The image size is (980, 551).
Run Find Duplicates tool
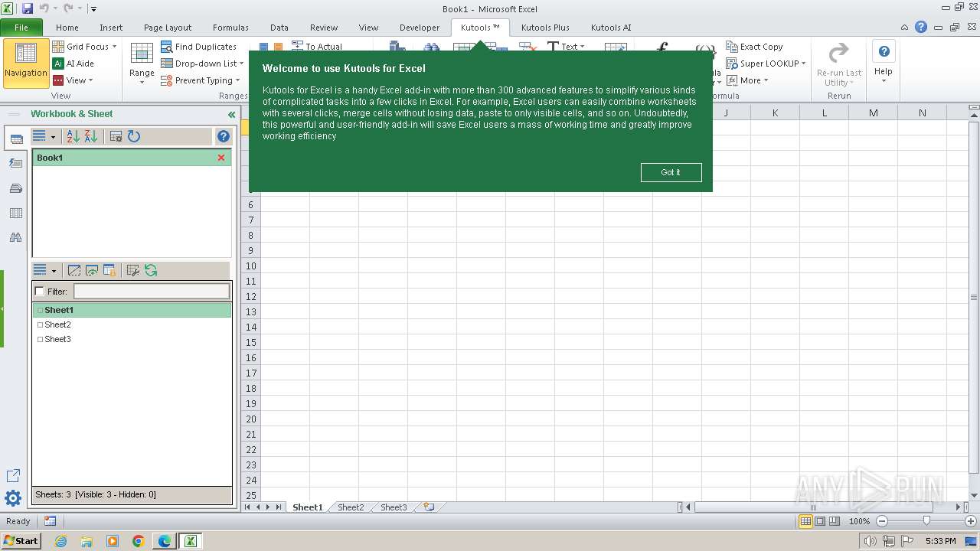198,47
